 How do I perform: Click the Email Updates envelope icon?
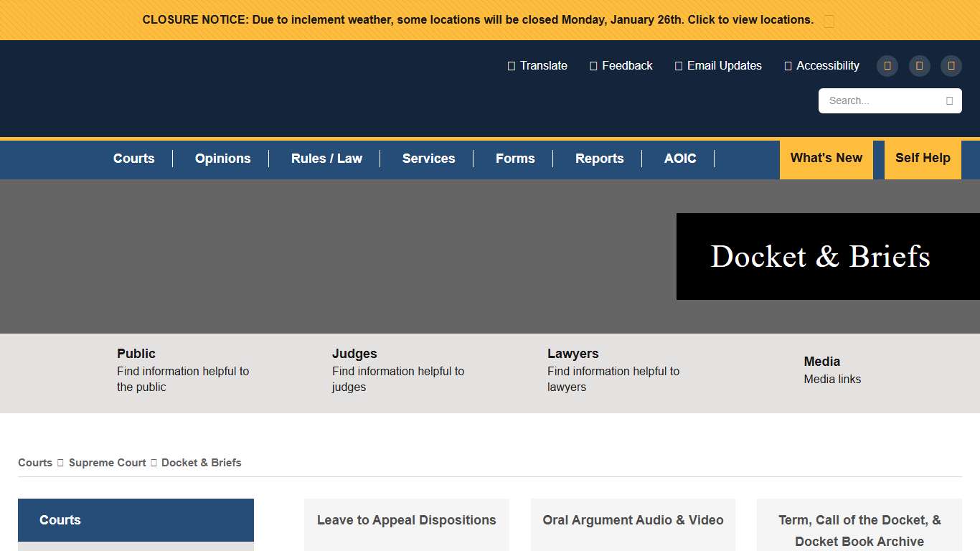(678, 65)
